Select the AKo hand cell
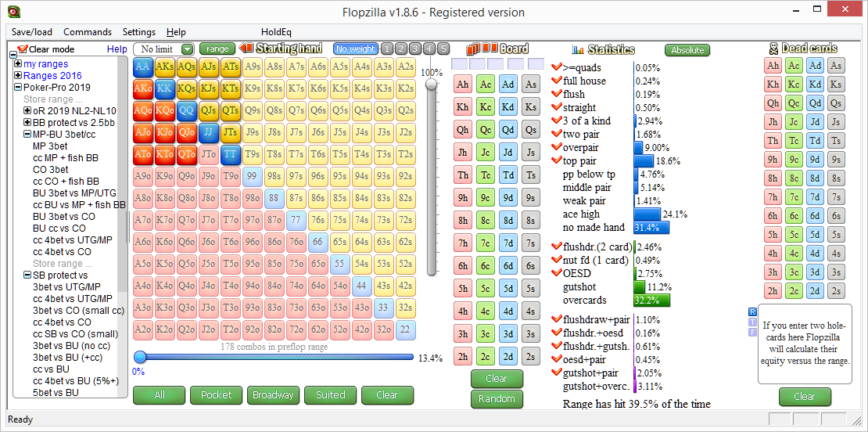 point(142,88)
